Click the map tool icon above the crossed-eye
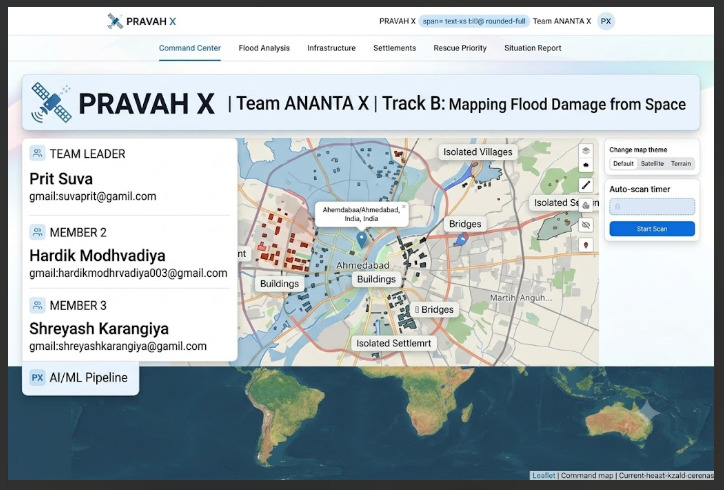 click(x=586, y=205)
